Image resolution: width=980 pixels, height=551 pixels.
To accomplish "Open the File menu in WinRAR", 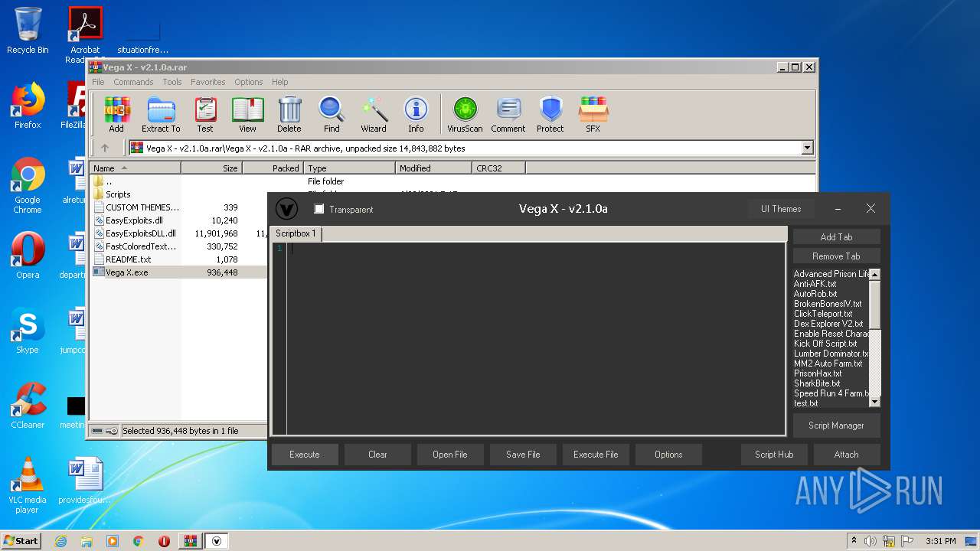I will [x=98, y=82].
